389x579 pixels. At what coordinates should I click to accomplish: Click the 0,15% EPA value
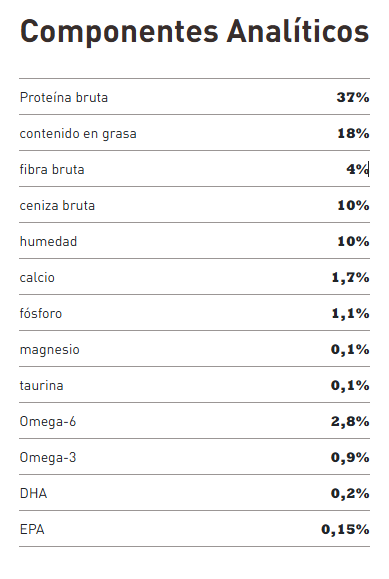(345, 530)
